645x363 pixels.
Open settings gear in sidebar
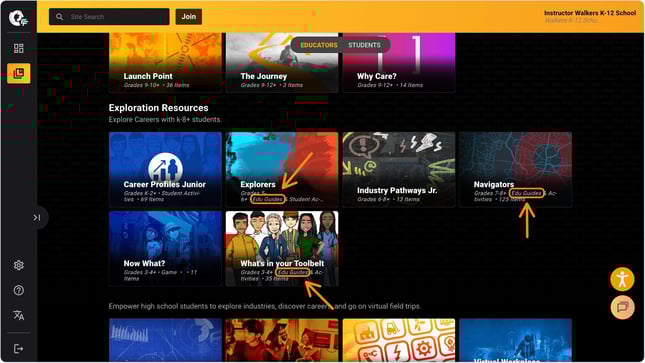(x=19, y=265)
